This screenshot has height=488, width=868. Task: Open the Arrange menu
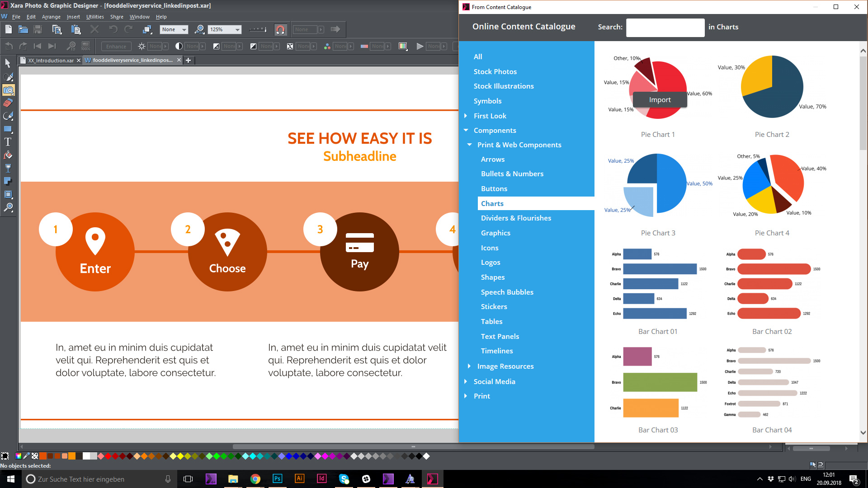(51, 17)
